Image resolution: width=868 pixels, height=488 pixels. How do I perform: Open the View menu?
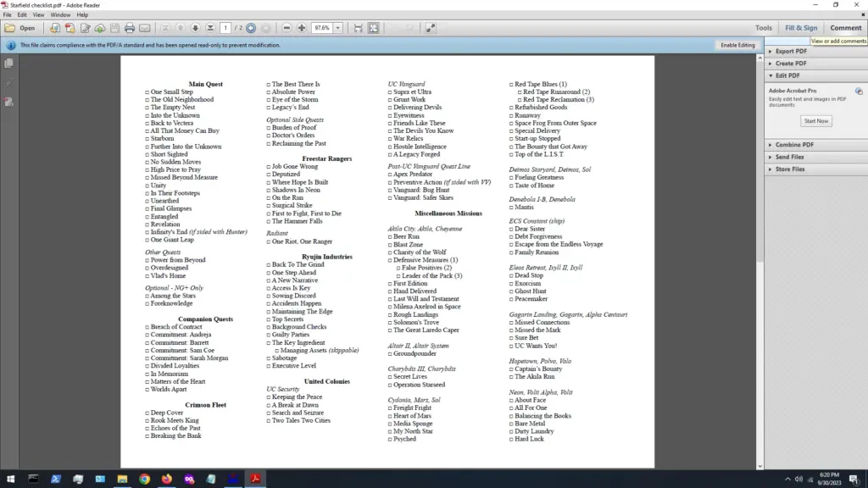point(38,15)
